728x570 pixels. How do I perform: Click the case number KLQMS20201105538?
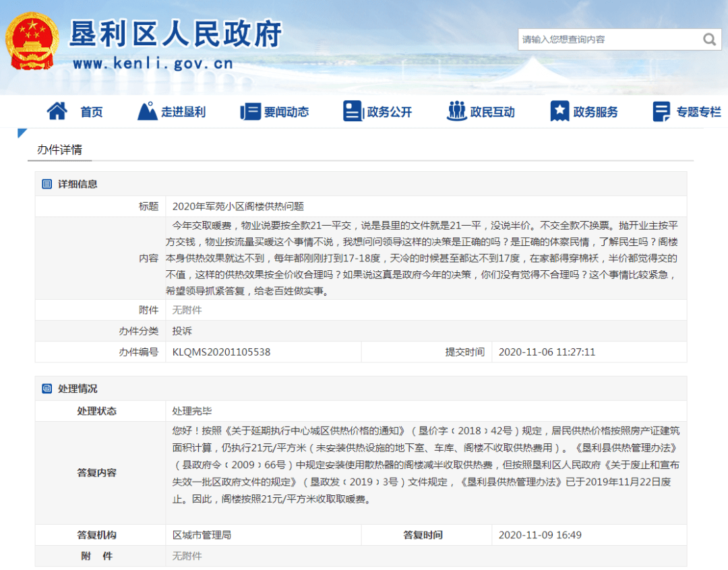click(x=221, y=352)
